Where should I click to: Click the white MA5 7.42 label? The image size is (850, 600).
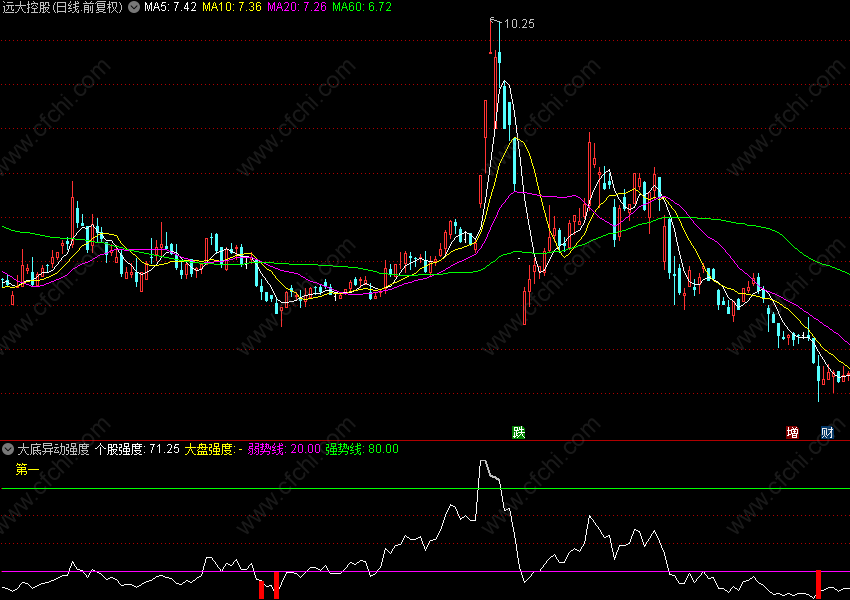click(x=169, y=7)
